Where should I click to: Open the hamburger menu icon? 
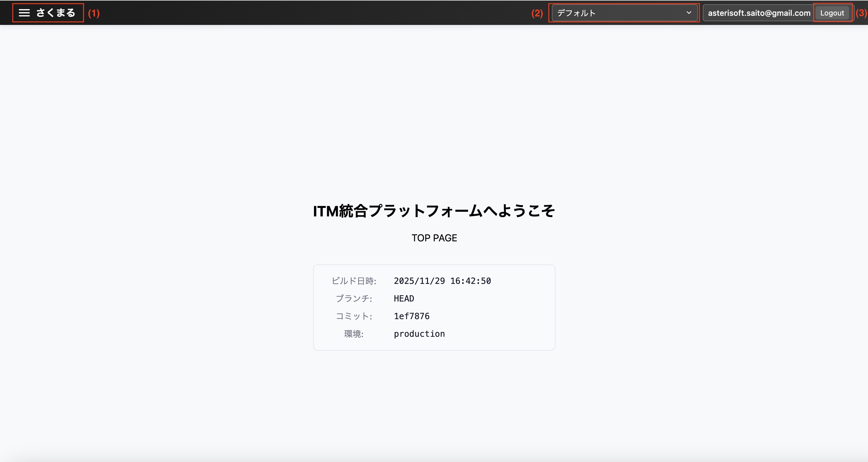tap(24, 13)
